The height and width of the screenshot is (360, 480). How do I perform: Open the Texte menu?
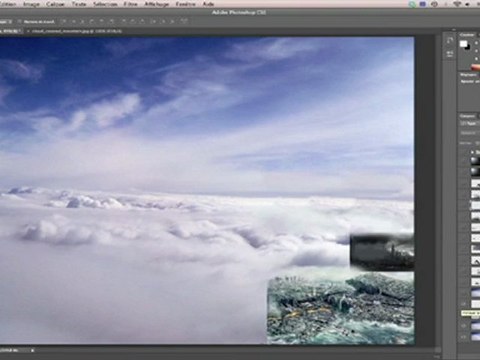[x=79, y=4]
